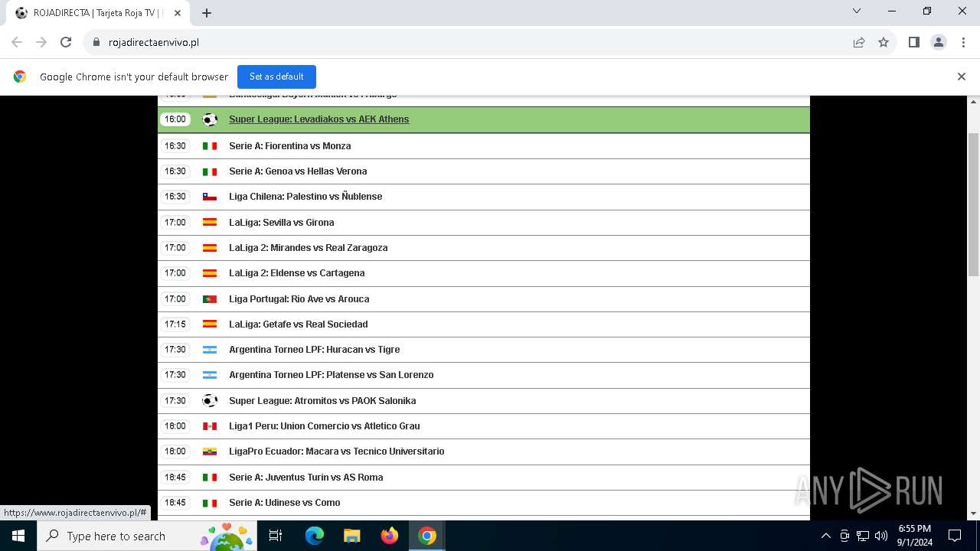Open Chrome three-dot menu

click(x=962, y=42)
